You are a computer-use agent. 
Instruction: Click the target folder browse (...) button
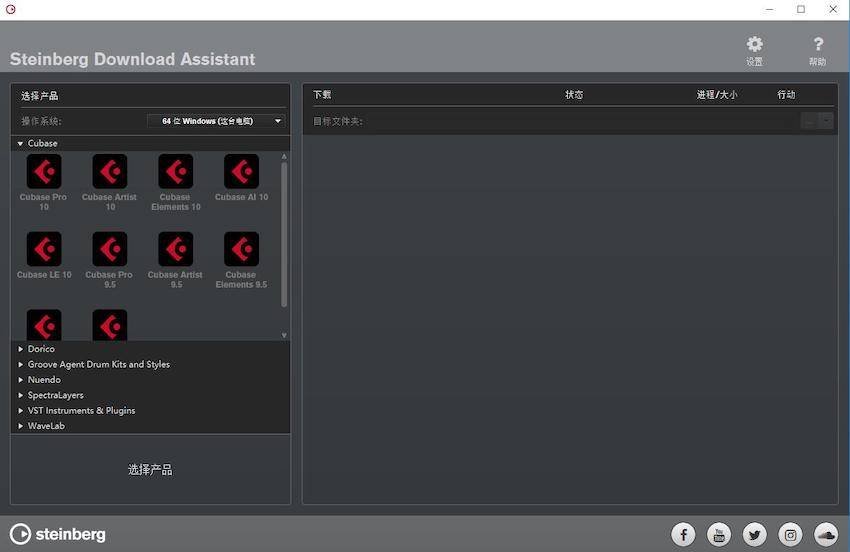pyautogui.click(x=810, y=121)
